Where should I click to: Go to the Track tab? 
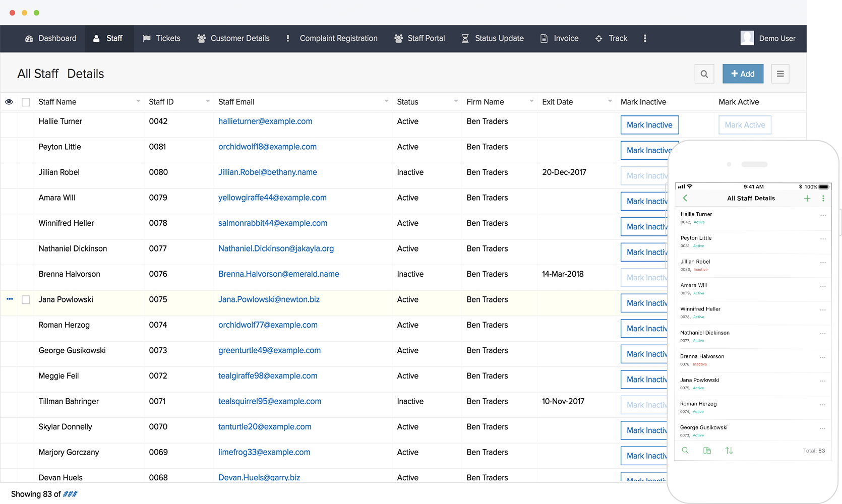(x=612, y=38)
